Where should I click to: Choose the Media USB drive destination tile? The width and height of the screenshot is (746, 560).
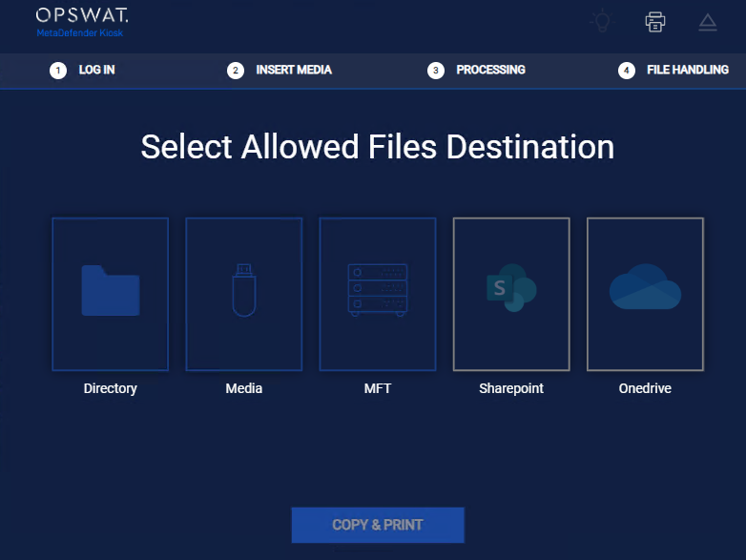coord(244,294)
